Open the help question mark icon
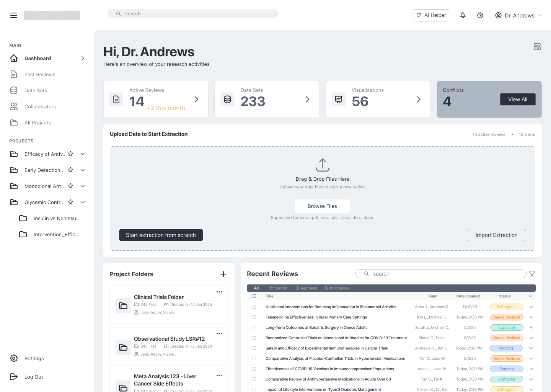 click(x=480, y=15)
